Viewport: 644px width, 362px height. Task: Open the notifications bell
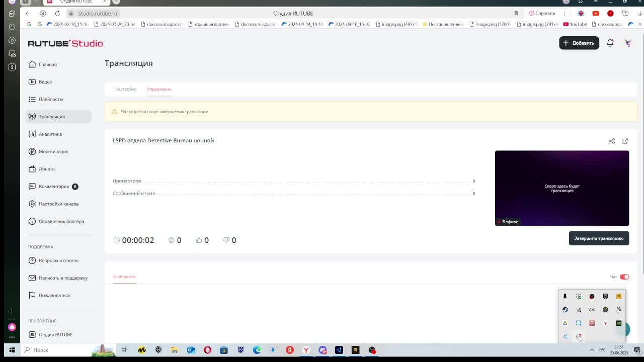pyautogui.click(x=610, y=43)
